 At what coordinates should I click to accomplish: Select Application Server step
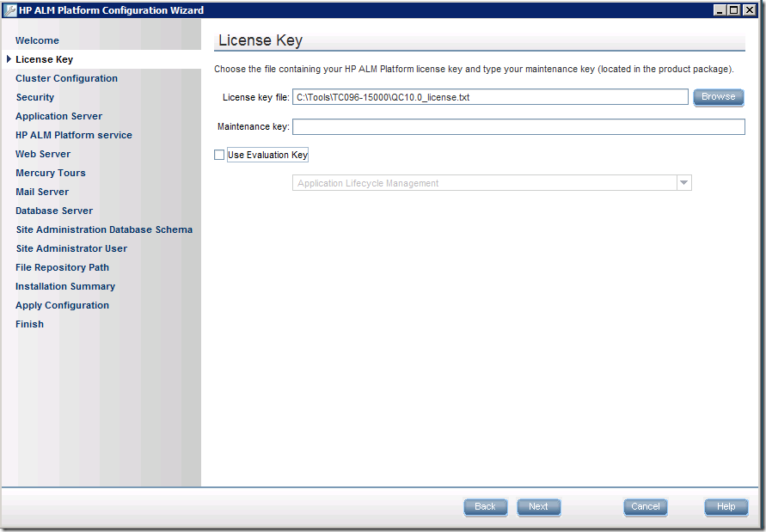pos(59,116)
